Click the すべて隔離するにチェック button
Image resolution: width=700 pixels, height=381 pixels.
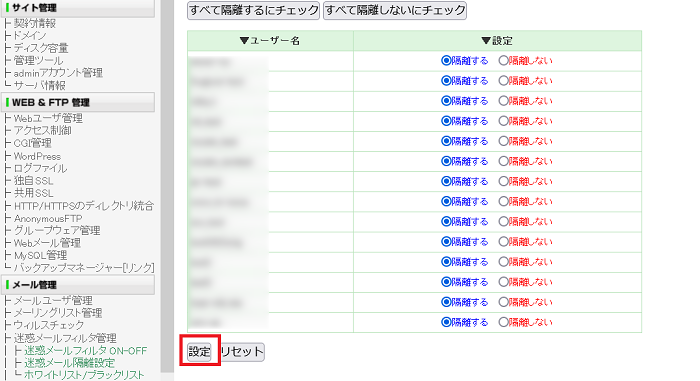pyautogui.click(x=253, y=10)
